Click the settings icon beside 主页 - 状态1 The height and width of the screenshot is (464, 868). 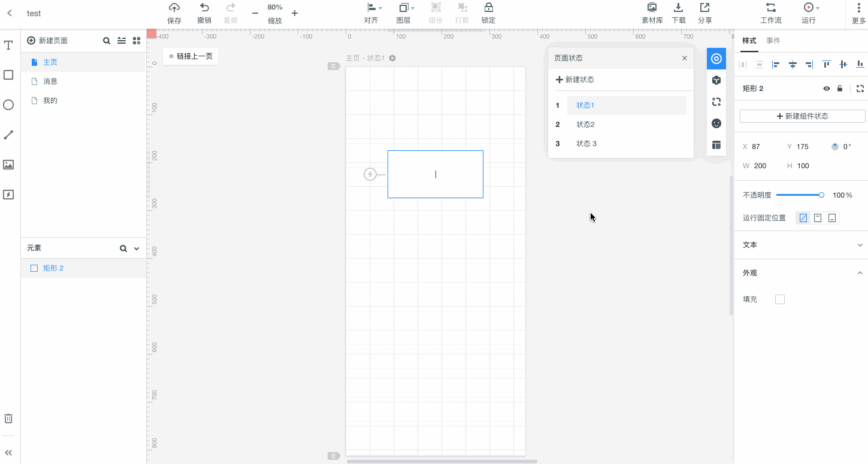(392, 58)
